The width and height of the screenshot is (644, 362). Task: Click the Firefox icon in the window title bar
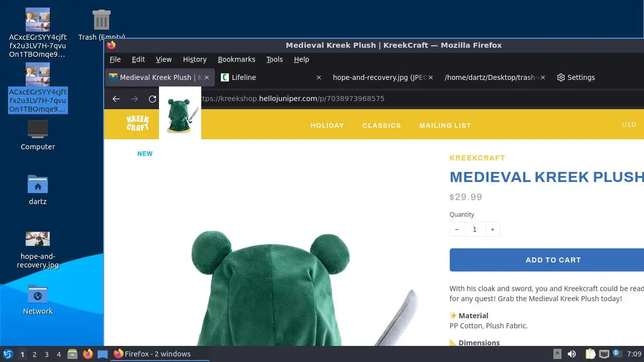(111, 45)
